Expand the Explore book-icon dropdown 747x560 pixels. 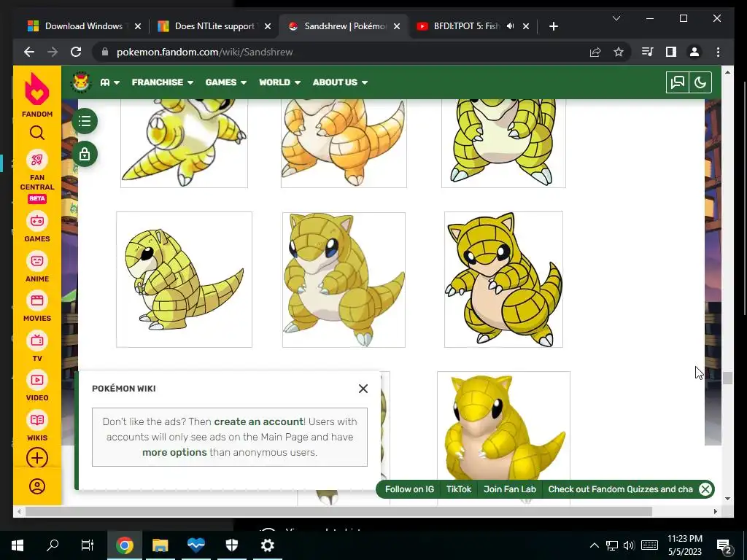click(x=109, y=82)
